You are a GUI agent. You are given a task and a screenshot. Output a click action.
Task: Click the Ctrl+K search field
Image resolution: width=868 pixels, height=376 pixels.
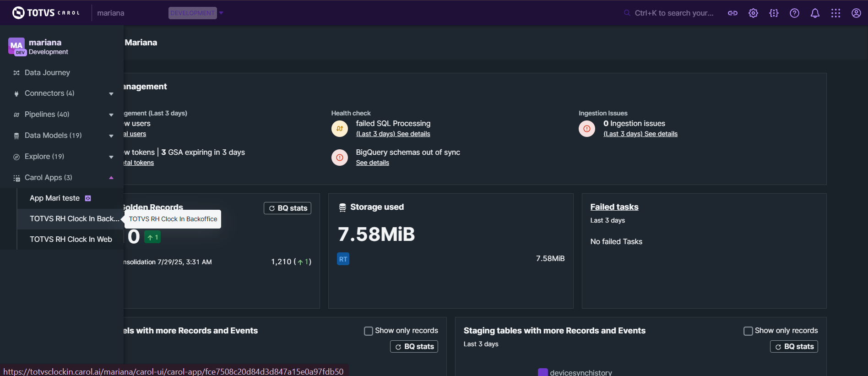pyautogui.click(x=673, y=13)
